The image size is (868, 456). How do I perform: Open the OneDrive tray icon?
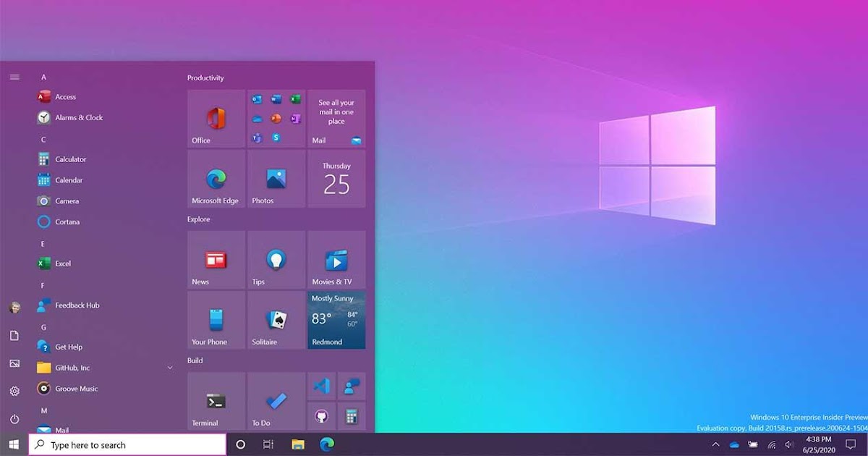[734, 444]
